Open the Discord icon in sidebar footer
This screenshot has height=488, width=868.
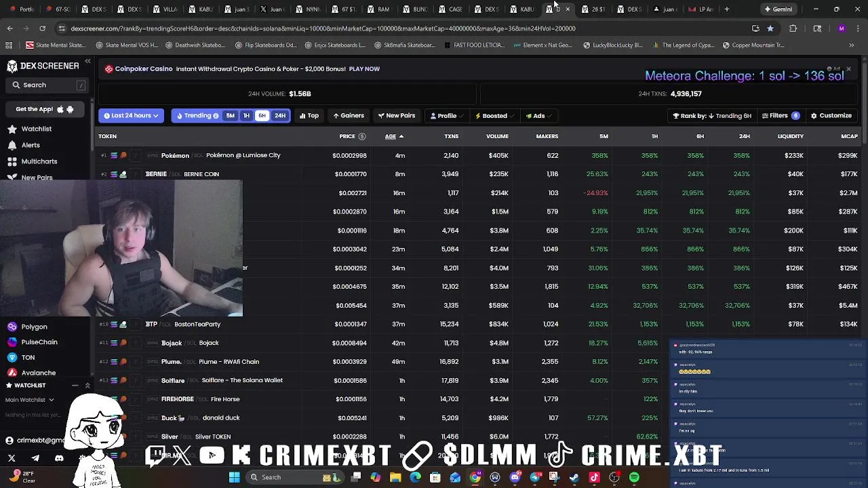[59, 459]
